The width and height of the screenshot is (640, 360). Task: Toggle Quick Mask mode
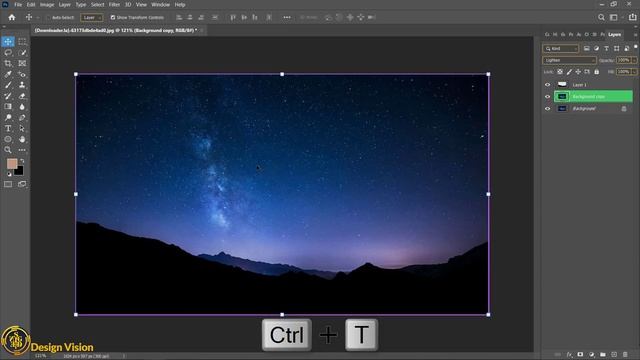click(8, 184)
